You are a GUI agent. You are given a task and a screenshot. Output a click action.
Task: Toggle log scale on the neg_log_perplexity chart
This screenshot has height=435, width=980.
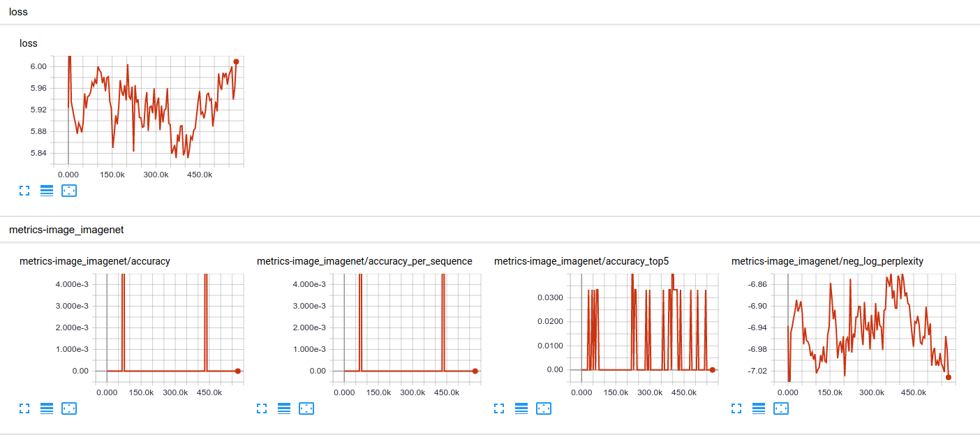pos(759,408)
